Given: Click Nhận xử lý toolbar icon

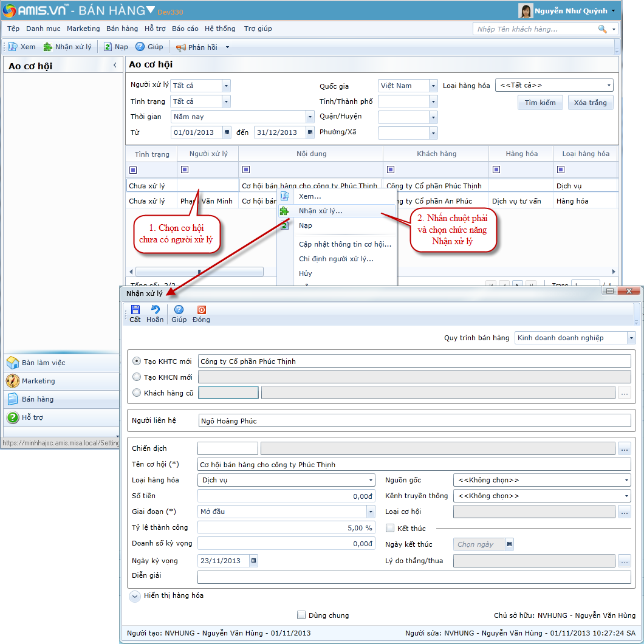Looking at the screenshot, I should click(x=48, y=47).
